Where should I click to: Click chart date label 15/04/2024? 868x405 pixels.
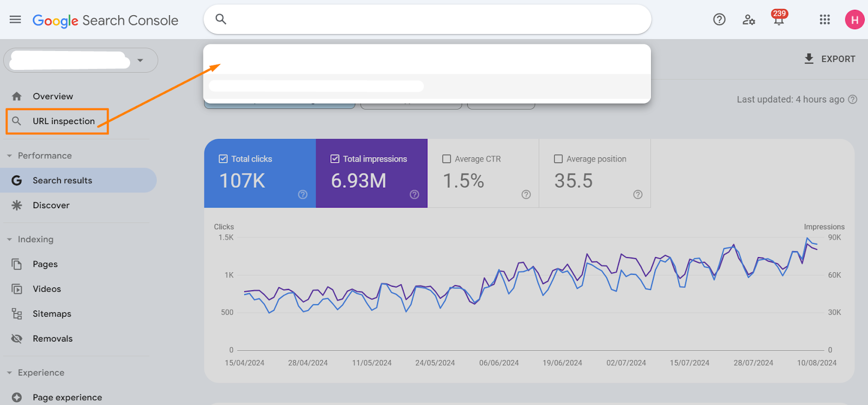245,363
